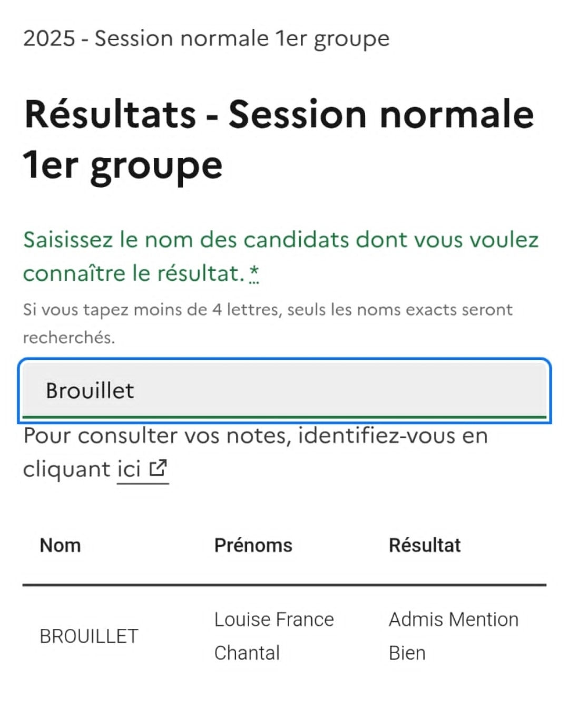Image resolution: width=569 pixels, height=728 pixels.
Task: Click the required asterisk after "résultat."
Action: (254, 273)
